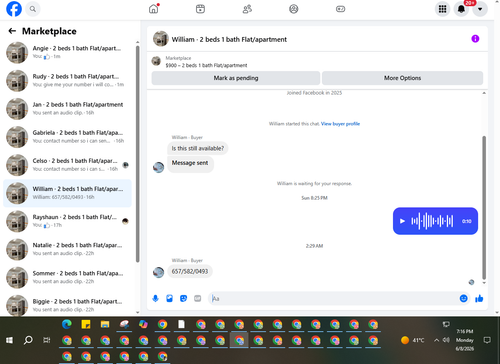This screenshot has height=364, width=500.
Task: Open Jan's conversation
Action: [x=68, y=109]
